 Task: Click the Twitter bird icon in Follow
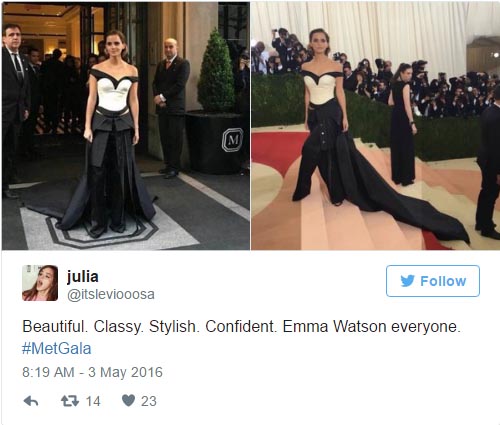(x=407, y=281)
